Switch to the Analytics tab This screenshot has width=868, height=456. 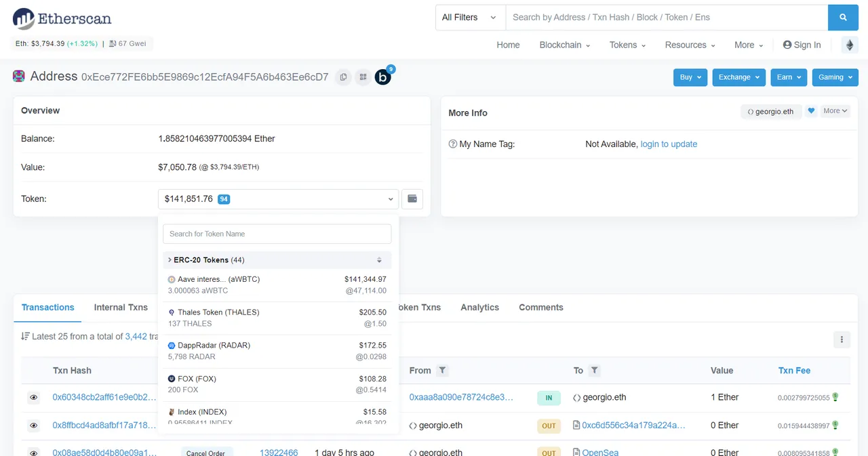tap(479, 307)
